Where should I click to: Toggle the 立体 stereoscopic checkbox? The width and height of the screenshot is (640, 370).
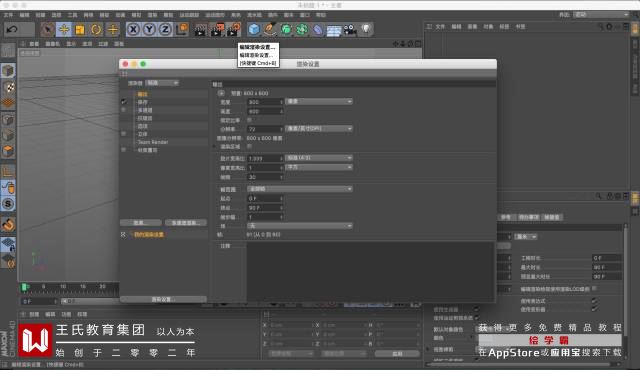[124, 133]
